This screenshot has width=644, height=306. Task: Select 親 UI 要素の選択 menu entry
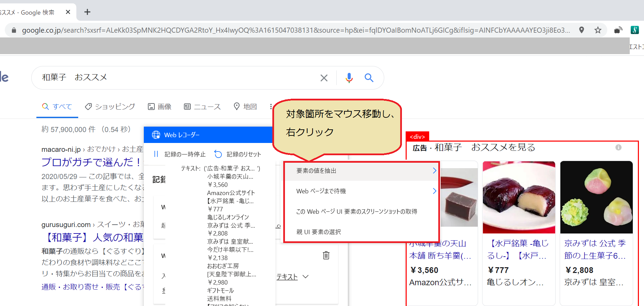(x=362, y=232)
